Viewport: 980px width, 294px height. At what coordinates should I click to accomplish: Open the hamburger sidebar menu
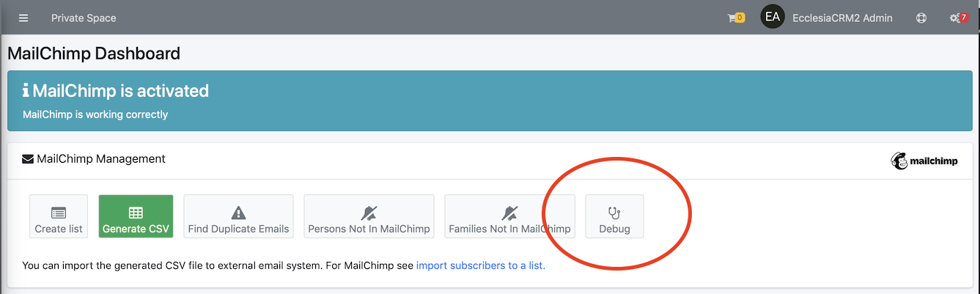pos(23,18)
